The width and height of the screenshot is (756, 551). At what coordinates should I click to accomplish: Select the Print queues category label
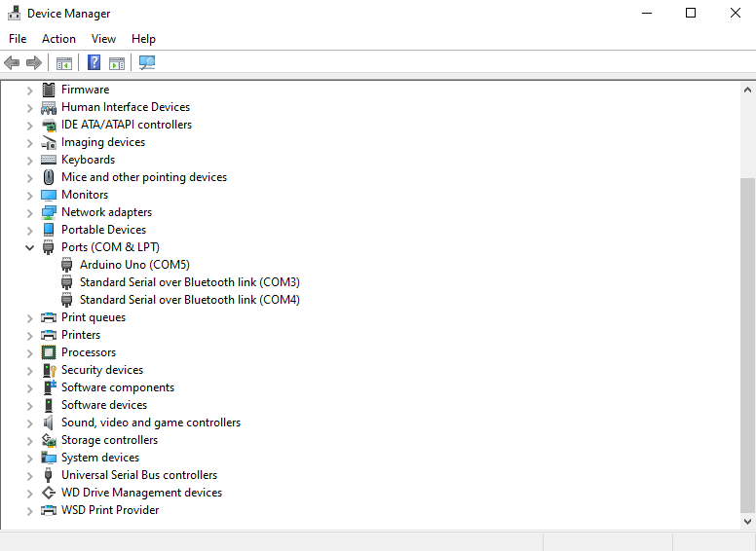pyautogui.click(x=94, y=317)
